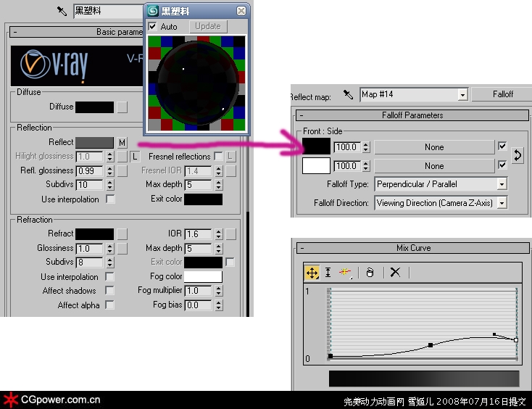Enable refraction Use interpolation checkbox
The image size is (532, 409).
pyautogui.click(x=109, y=276)
